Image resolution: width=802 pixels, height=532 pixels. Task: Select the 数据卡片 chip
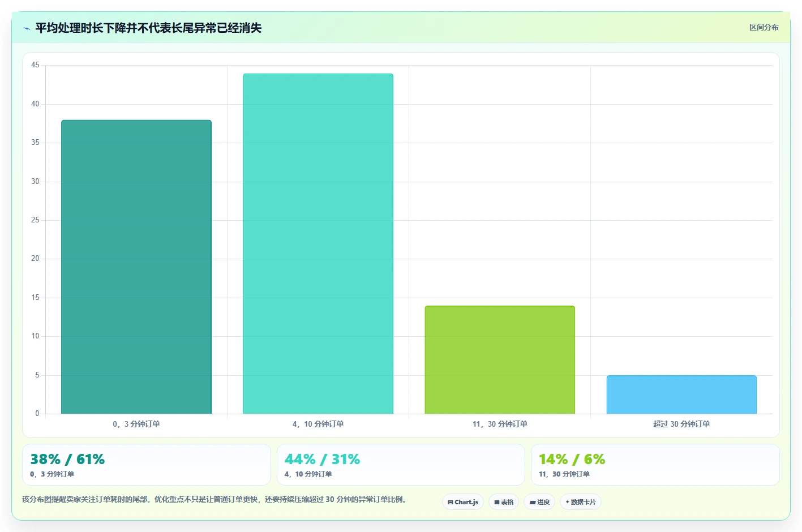pos(581,502)
